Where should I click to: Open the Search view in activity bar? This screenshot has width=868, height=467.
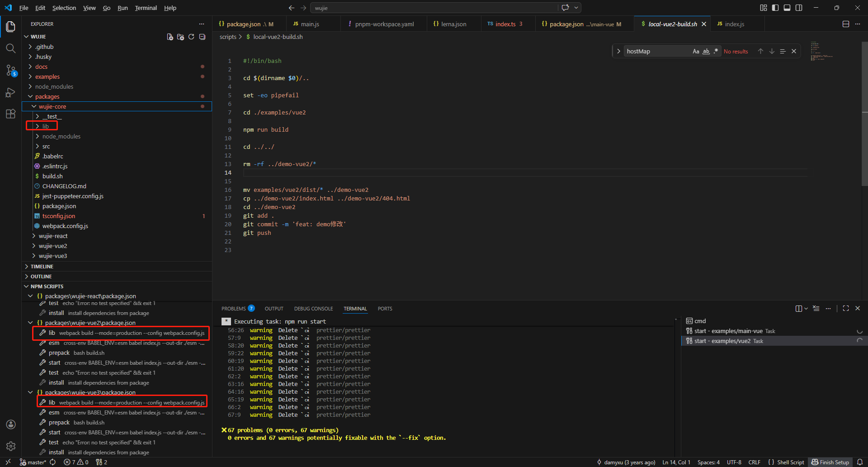coord(11,48)
